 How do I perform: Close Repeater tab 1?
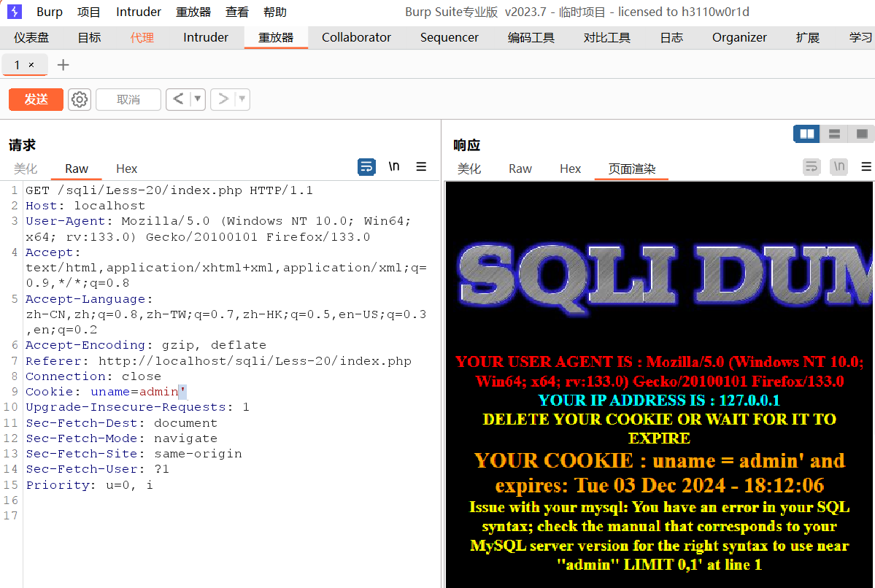coord(31,65)
